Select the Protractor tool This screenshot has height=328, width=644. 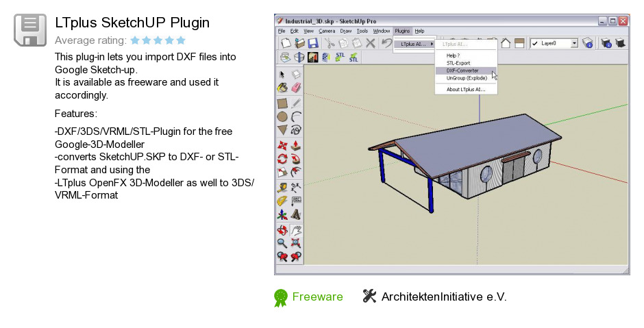(x=282, y=201)
